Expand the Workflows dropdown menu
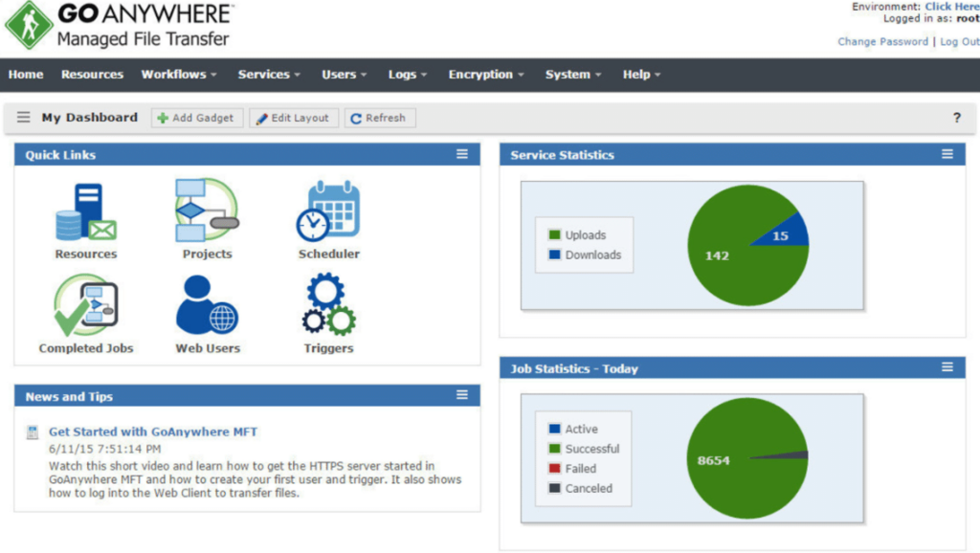 (x=179, y=74)
